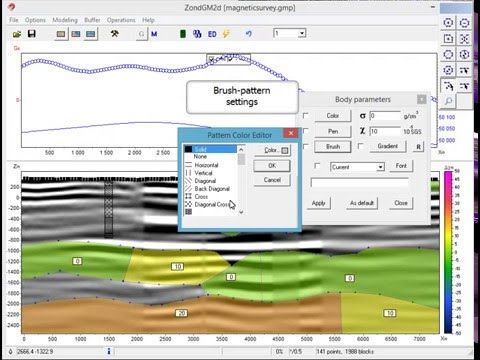The image size is (480, 360).
Task: Click OK in Pattern Color Editor
Action: coord(272,166)
